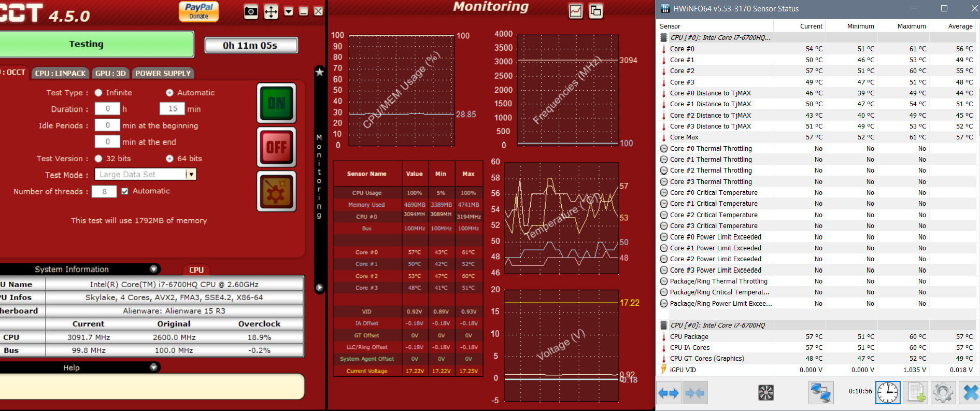Take a screenshot with OCCT camera icon
This screenshot has width=980, height=411.
[x=251, y=11]
